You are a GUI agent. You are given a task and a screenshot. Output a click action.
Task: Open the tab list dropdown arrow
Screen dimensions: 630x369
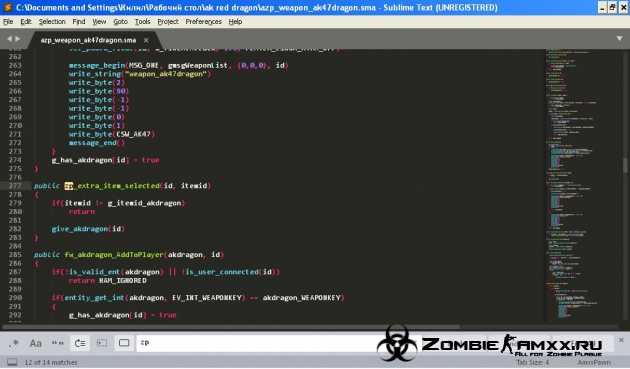coord(619,39)
